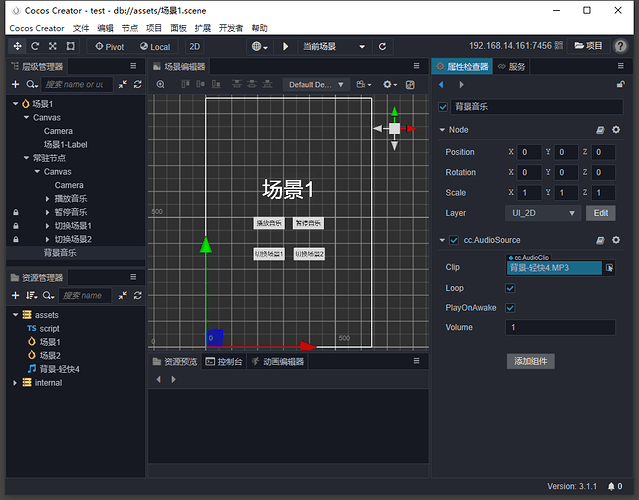Image resolution: width=639 pixels, height=500 pixels.
Task: Open the 扩展 menu
Action: (203, 28)
